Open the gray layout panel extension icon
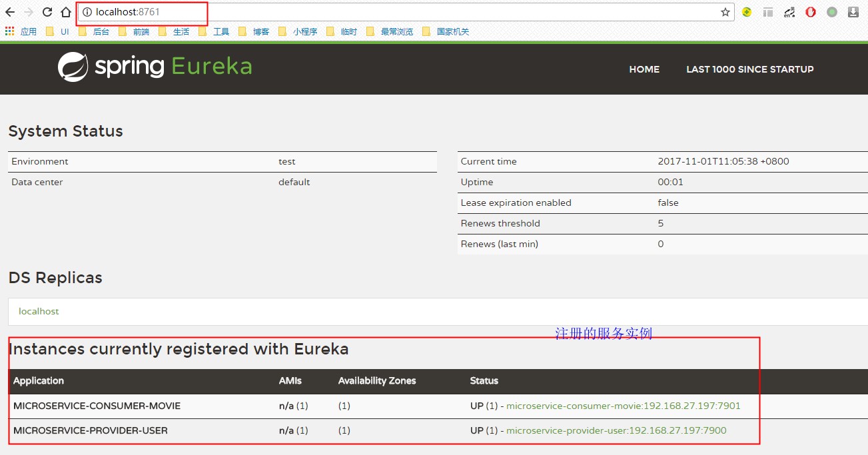Screen dimensions: 868x455 click(x=768, y=12)
